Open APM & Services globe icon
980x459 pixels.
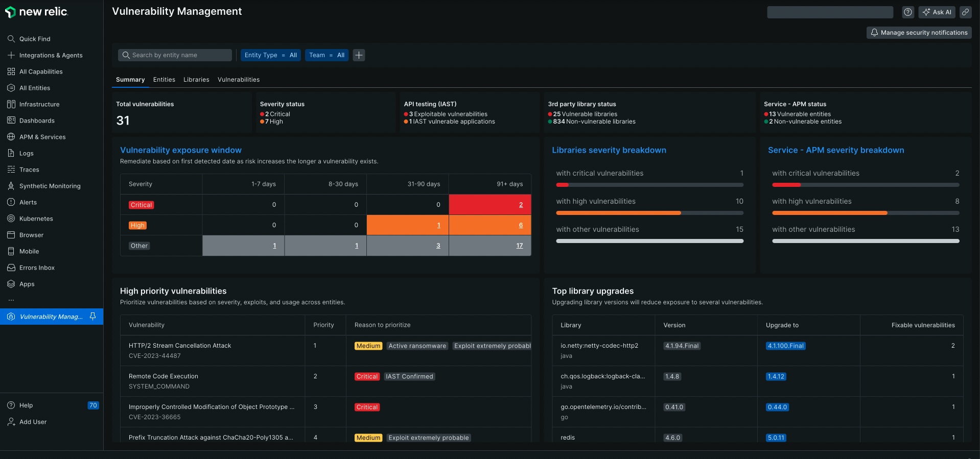pos(11,137)
